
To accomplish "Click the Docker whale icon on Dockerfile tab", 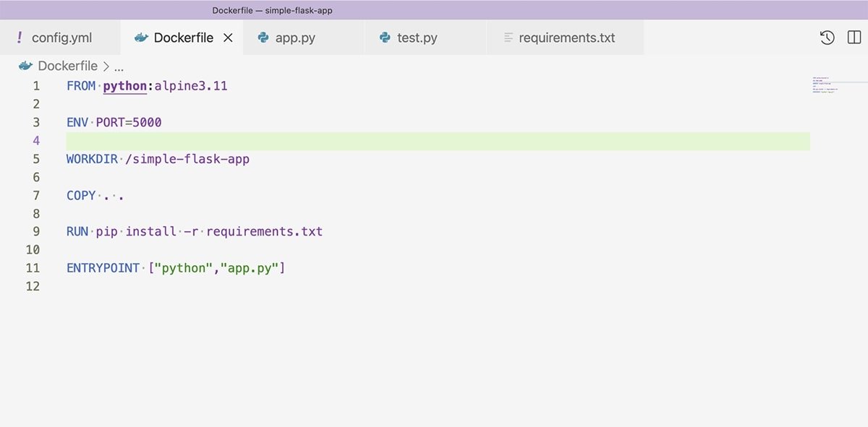I will click(141, 38).
